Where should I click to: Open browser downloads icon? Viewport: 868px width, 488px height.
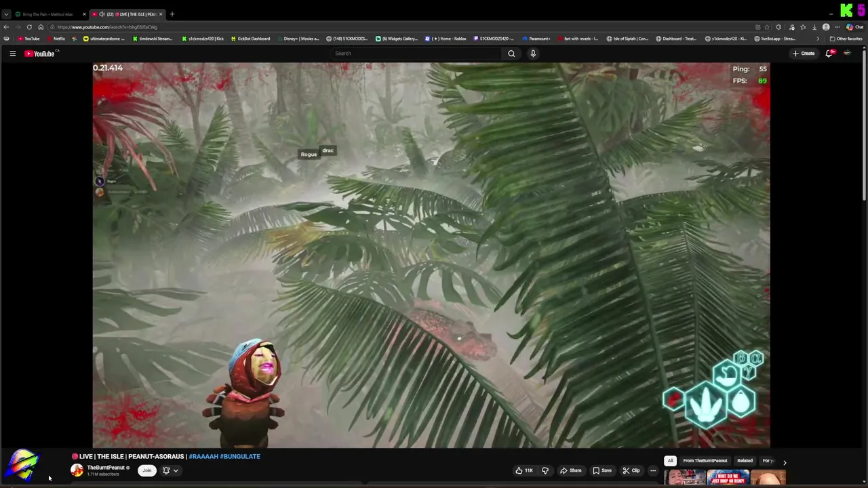point(814,27)
